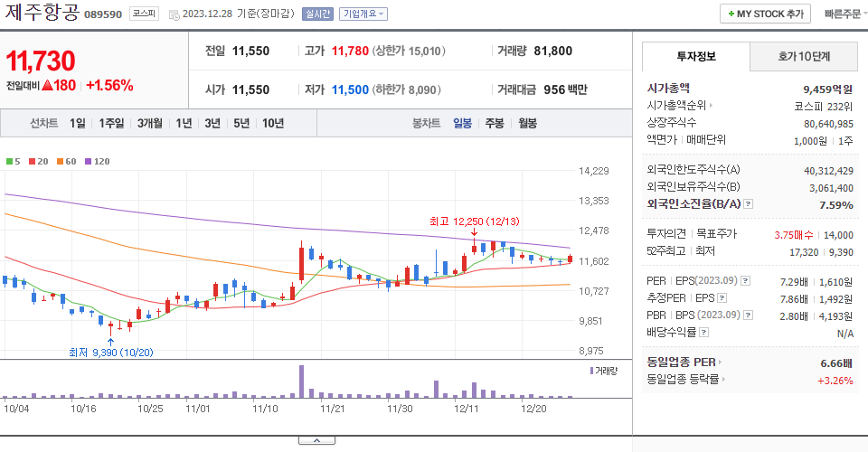Add stock via MY STOCK 추가 button
This screenshot has width=868, height=452.
click(765, 14)
